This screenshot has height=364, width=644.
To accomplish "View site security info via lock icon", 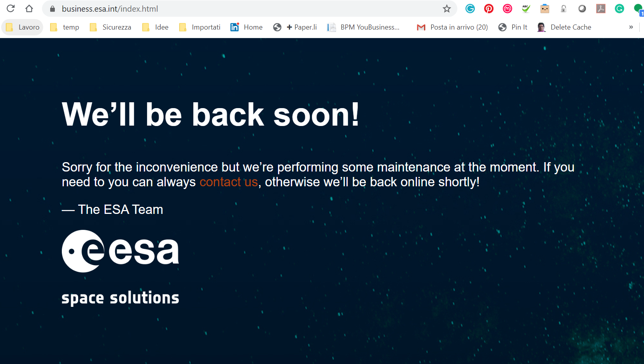I will point(52,9).
